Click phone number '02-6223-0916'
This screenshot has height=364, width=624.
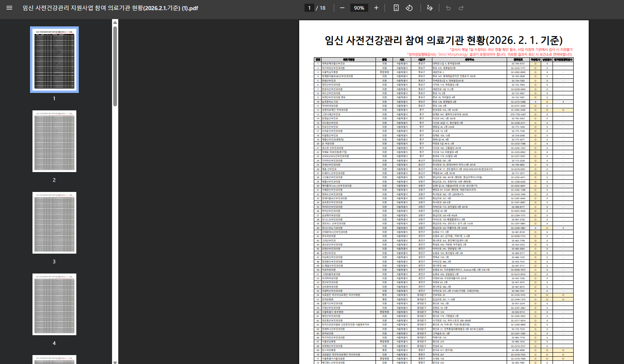pyautogui.click(x=518, y=274)
